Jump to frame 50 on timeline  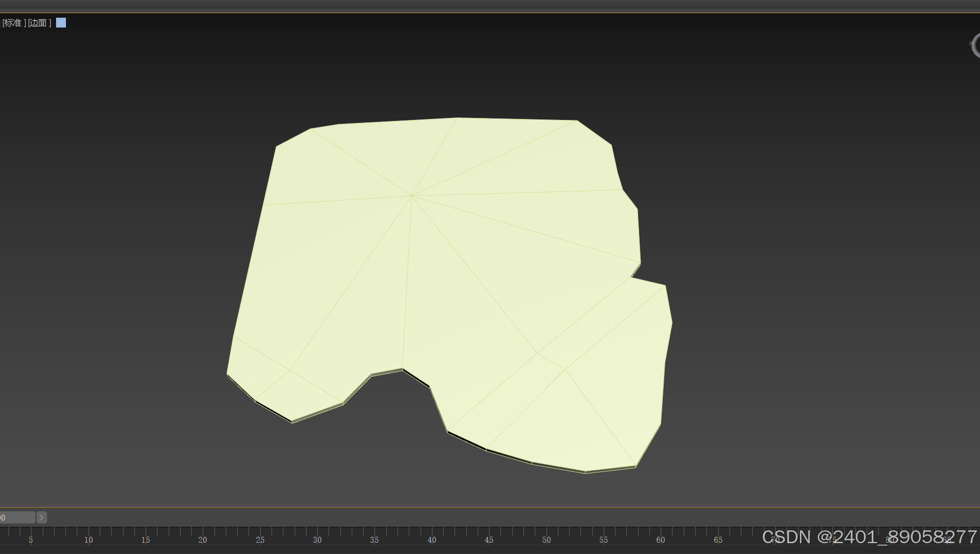546,539
